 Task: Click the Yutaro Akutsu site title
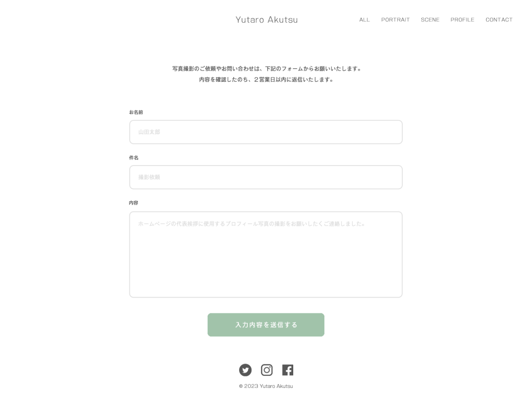coord(266,20)
